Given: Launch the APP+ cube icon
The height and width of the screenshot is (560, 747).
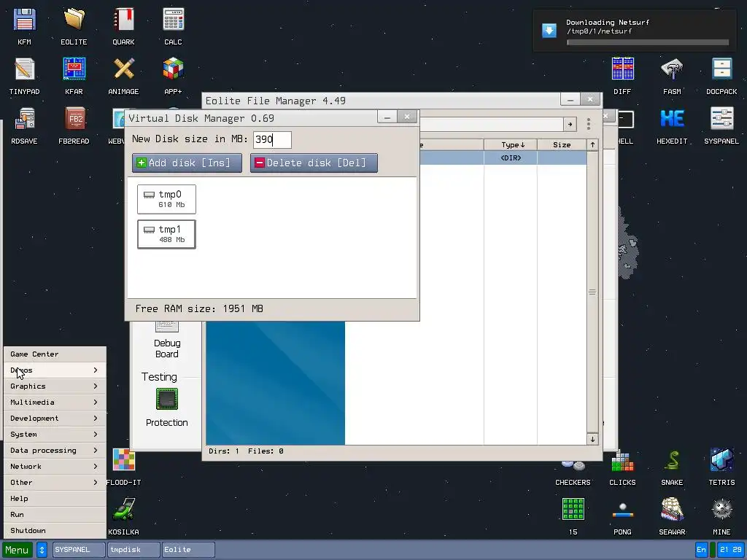Looking at the screenshot, I should pyautogui.click(x=173, y=69).
